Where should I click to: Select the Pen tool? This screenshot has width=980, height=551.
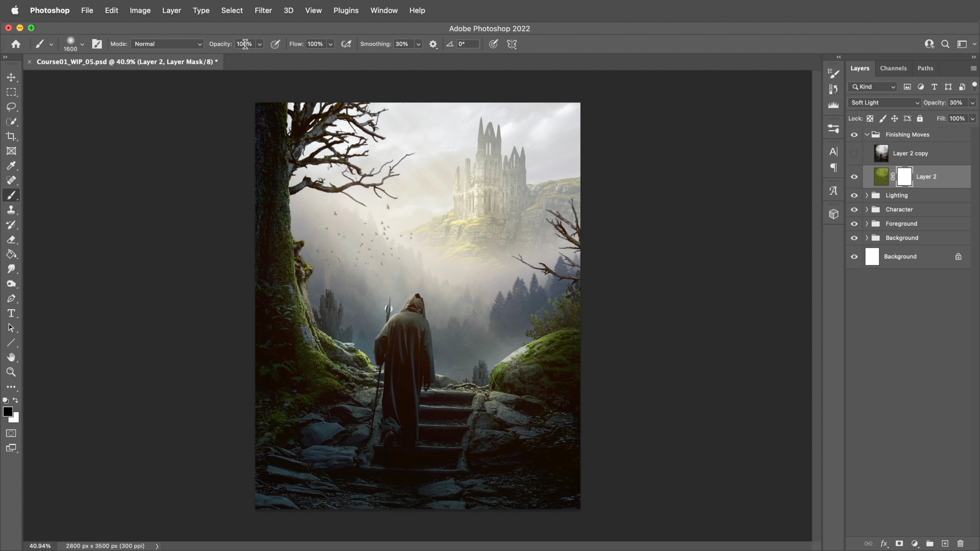11,298
